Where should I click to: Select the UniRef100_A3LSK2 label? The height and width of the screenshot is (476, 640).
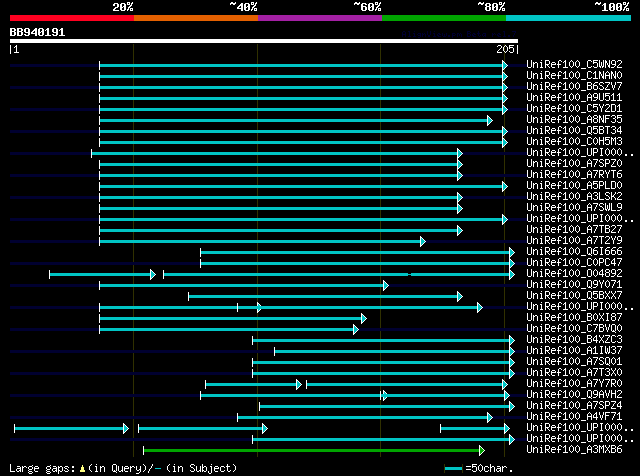pyautogui.click(x=574, y=197)
